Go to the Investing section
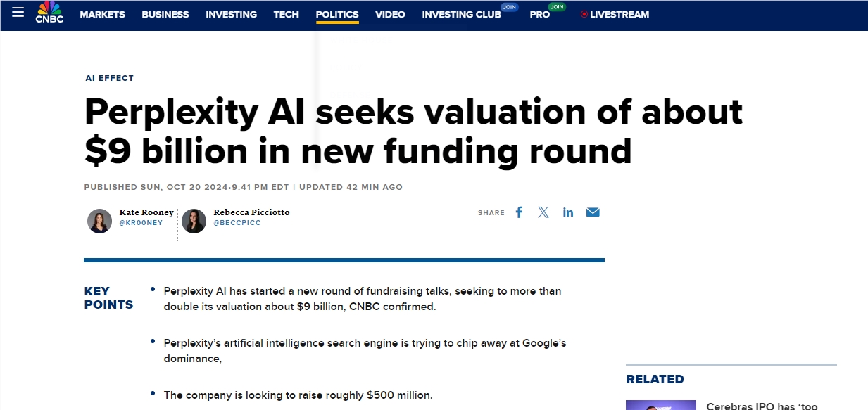This screenshot has width=868, height=410. [231, 14]
